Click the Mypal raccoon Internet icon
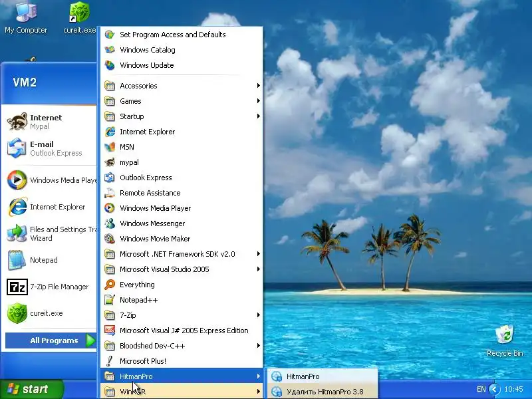 (17, 122)
